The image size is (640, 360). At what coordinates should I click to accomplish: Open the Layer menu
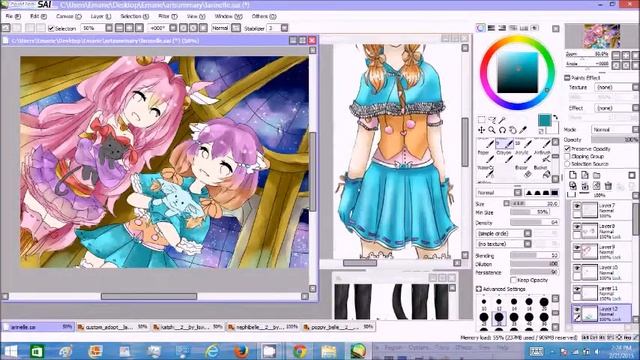point(100,16)
